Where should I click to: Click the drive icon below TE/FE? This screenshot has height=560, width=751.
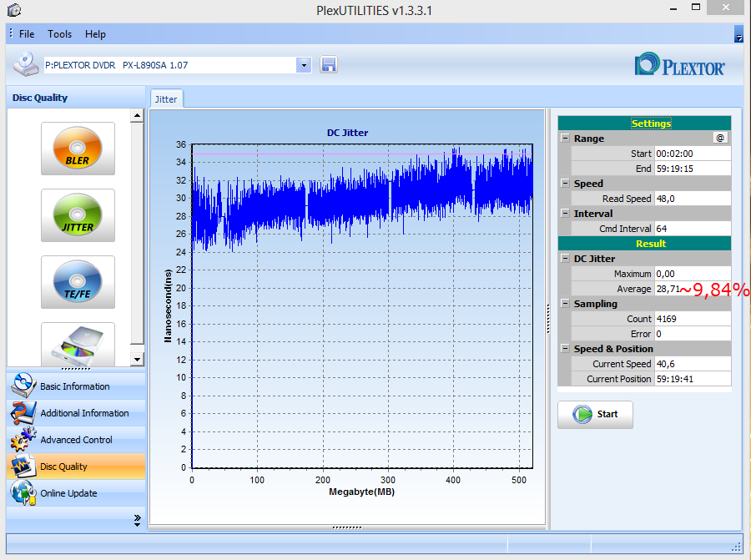[78, 345]
